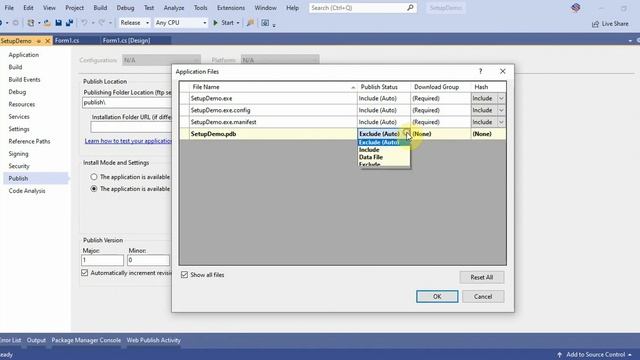Click the question mark help icon in Application Files
The image size is (640, 360).
point(480,71)
